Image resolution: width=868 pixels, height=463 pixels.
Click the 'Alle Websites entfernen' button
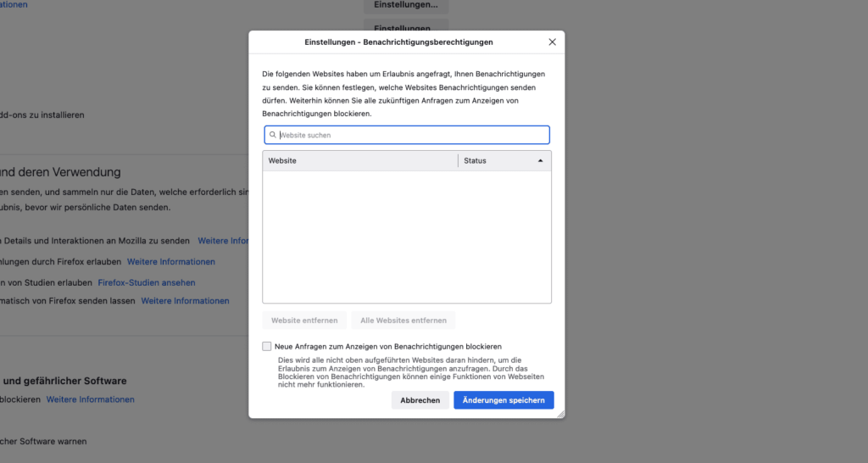pyautogui.click(x=403, y=320)
